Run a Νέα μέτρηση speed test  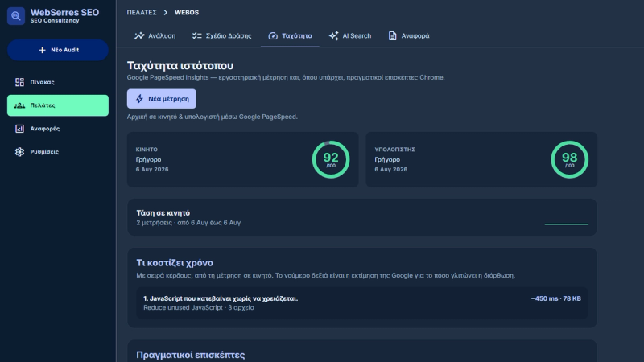162,99
